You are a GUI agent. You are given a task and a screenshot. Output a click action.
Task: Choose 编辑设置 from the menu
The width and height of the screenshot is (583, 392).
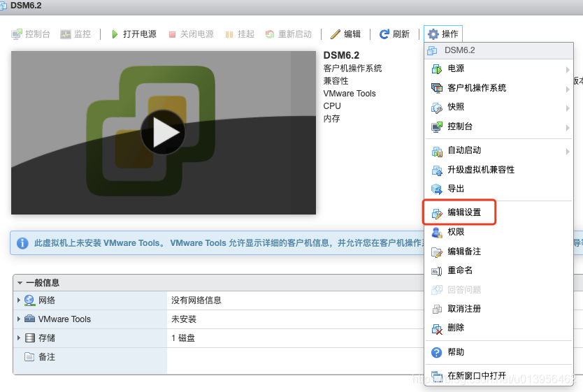[x=498, y=212]
